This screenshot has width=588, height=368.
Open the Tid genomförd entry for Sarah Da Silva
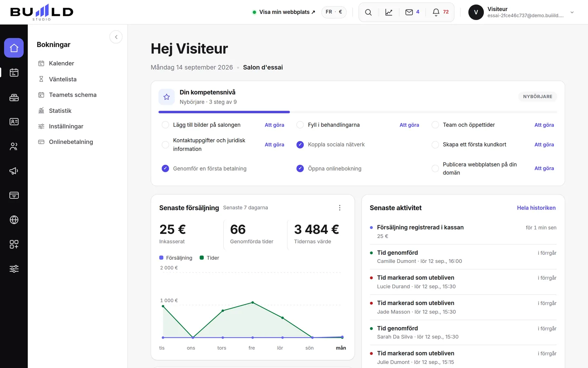(x=463, y=332)
